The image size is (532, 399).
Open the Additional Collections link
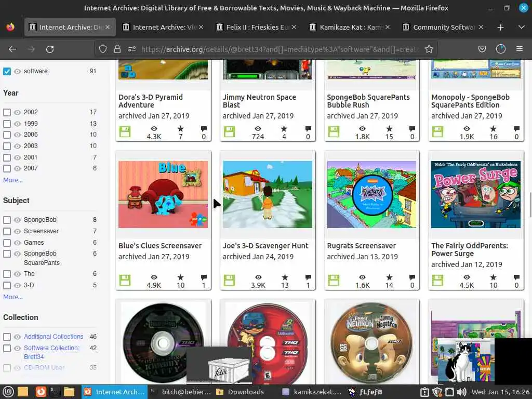(x=54, y=337)
